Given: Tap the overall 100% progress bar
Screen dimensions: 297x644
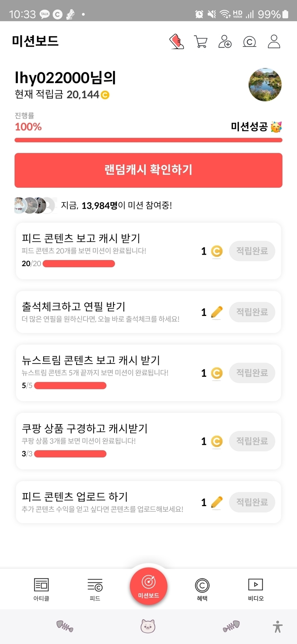Looking at the screenshot, I should [148, 140].
